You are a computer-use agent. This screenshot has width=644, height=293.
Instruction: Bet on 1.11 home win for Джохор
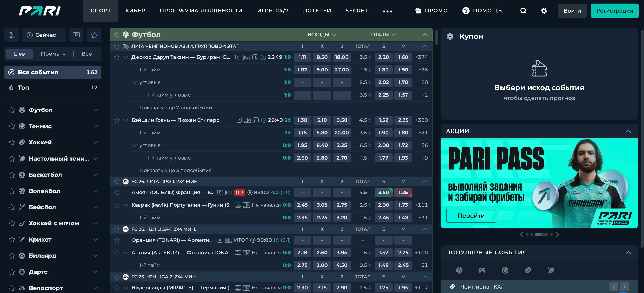point(302,57)
